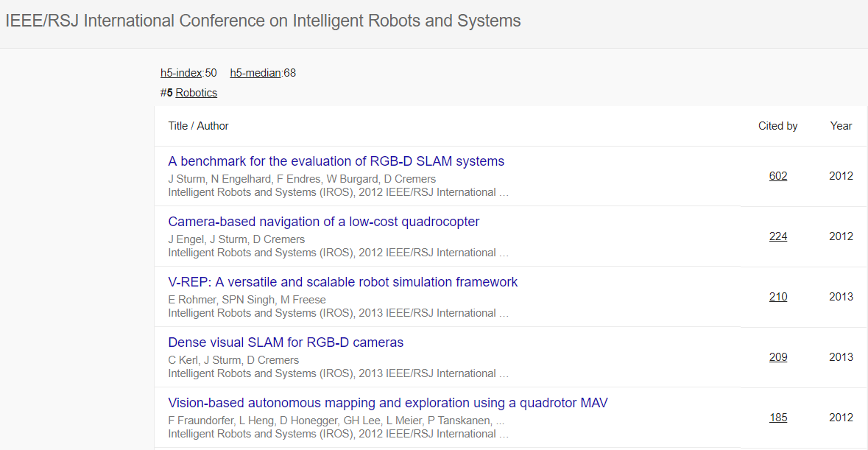Click the venue line under the quadrotor MAV paper

tap(338, 434)
